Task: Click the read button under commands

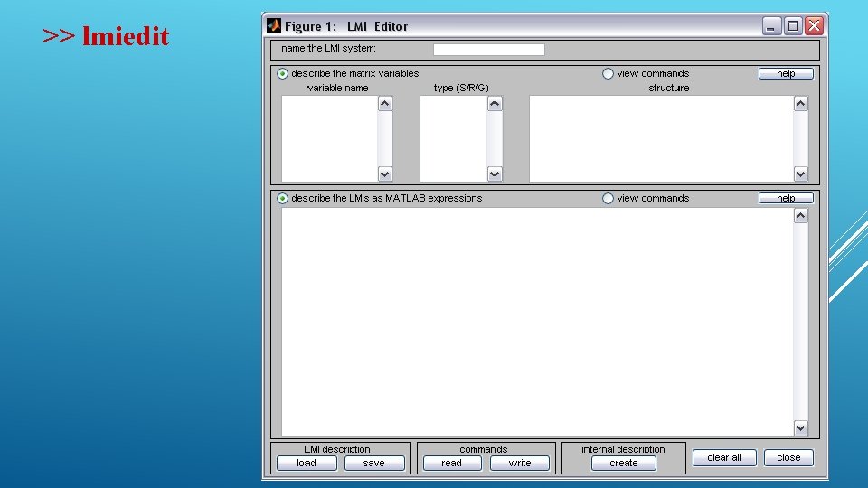Action: click(452, 463)
